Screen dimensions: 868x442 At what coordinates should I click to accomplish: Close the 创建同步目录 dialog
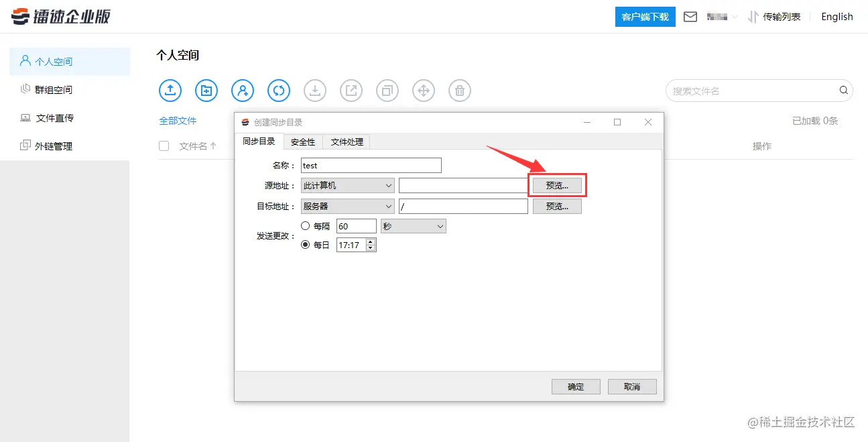point(648,122)
